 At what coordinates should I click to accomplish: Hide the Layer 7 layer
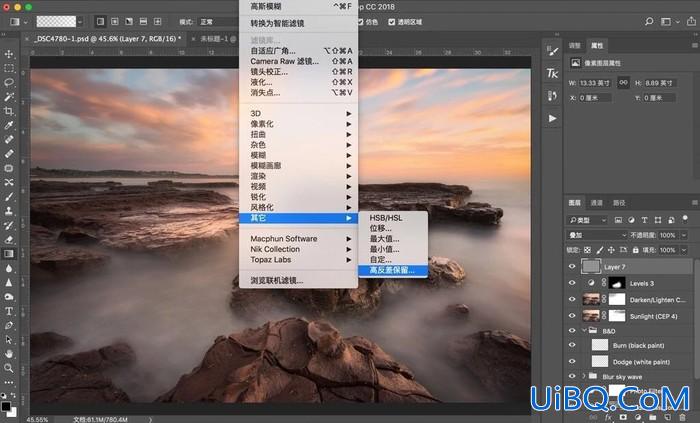[x=572, y=267]
